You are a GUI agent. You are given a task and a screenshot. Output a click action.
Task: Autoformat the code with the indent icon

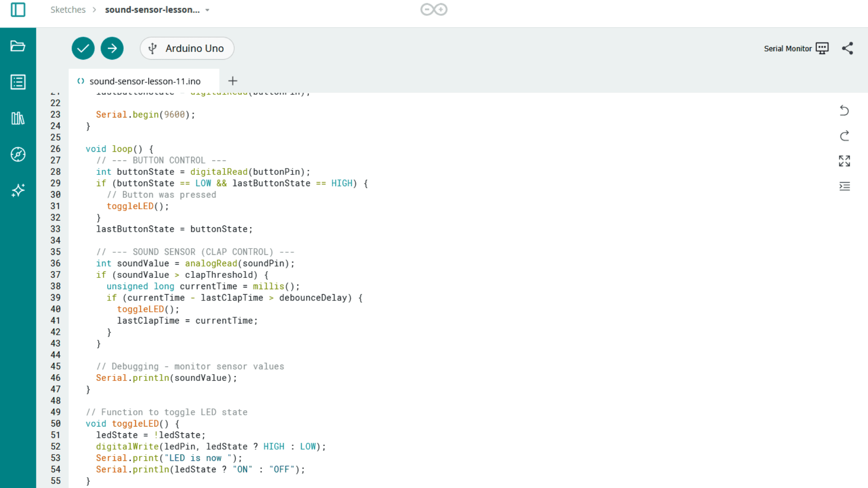click(x=845, y=186)
